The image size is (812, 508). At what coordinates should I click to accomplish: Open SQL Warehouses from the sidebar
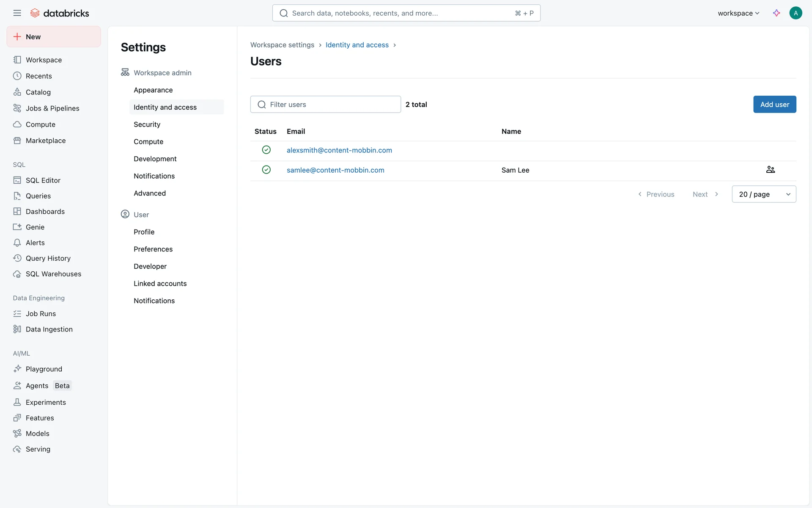[x=53, y=274]
